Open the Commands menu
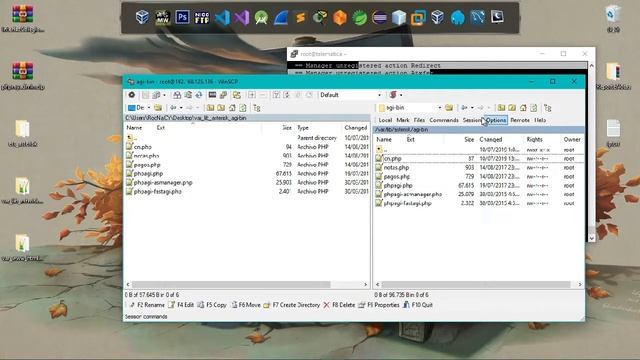 pyautogui.click(x=444, y=120)
